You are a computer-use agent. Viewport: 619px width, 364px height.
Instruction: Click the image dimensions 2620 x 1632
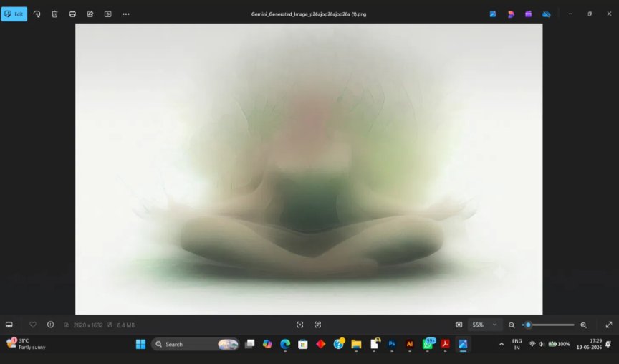point(88,325)
